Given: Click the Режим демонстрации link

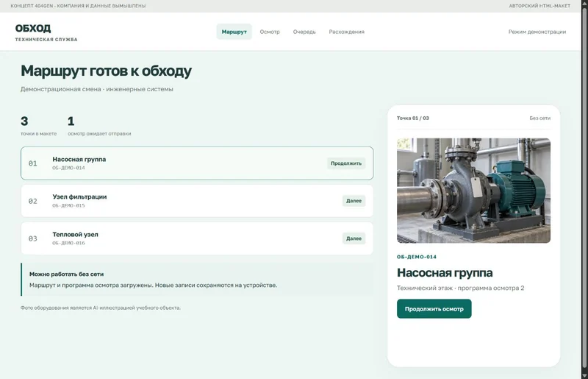Looking at the screenshot, I should pyautogui.click(x=537, y=32).
